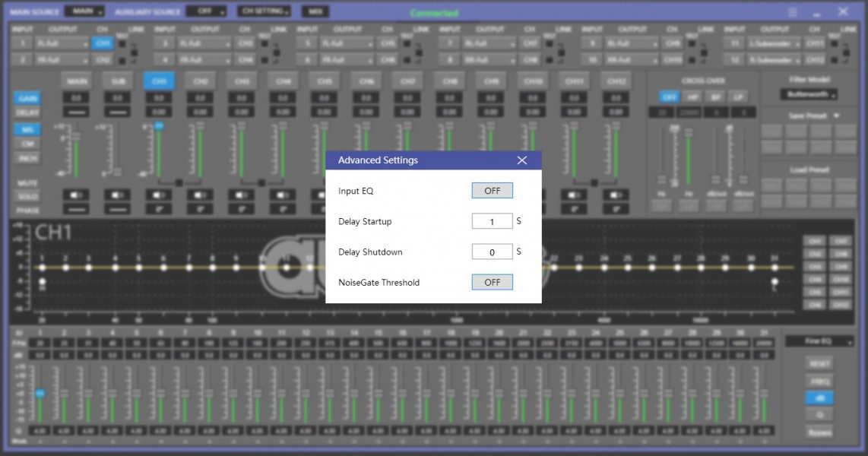This screenshot has width=868, height=456.
Task: Click the link icon joining inputs 3 and 4
Action: pyautogui.click(x=276, y=52)
